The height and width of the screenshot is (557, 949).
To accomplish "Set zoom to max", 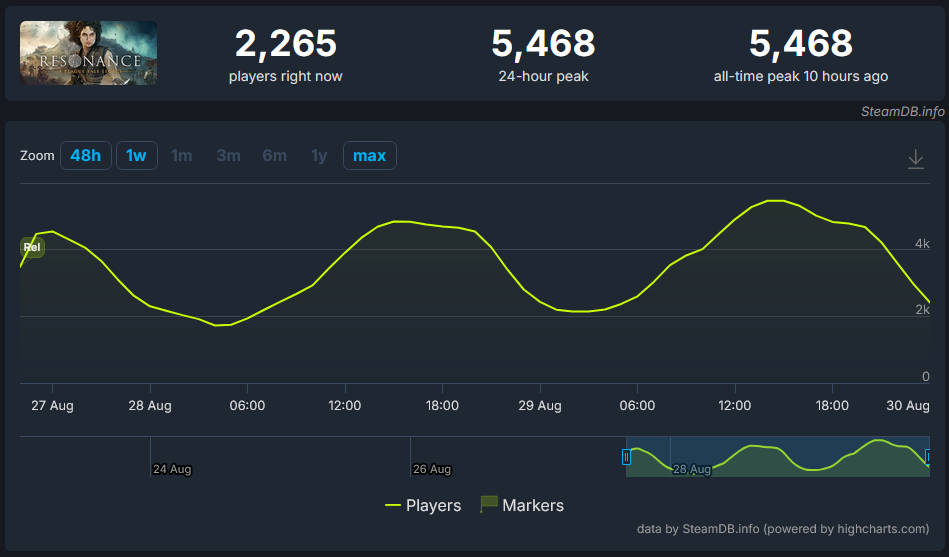I will click(x=369, y=156).
